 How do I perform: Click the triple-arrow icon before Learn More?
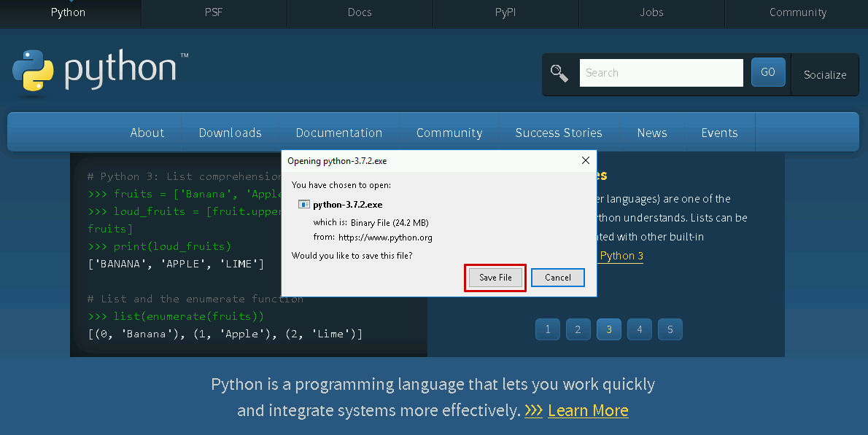(533, 410)
